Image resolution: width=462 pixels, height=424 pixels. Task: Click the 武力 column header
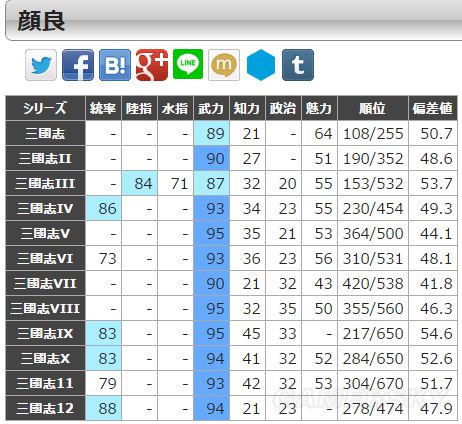pyautogui.click(x=211, y=108)
